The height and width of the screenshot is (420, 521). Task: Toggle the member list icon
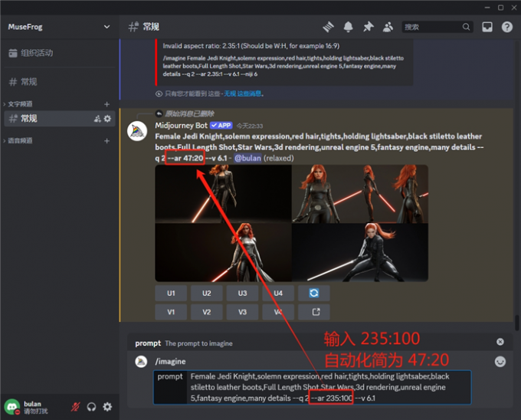tap(388, 27)
